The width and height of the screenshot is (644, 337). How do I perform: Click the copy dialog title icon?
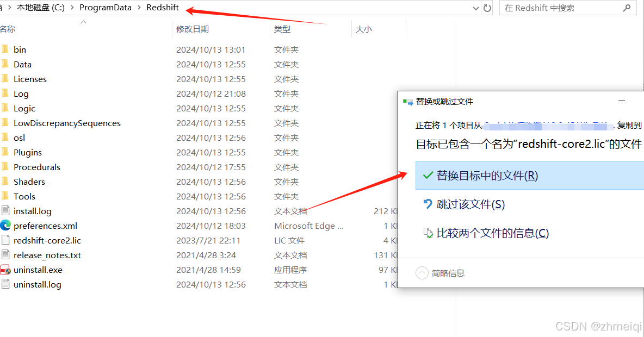[x=408, y=102]
